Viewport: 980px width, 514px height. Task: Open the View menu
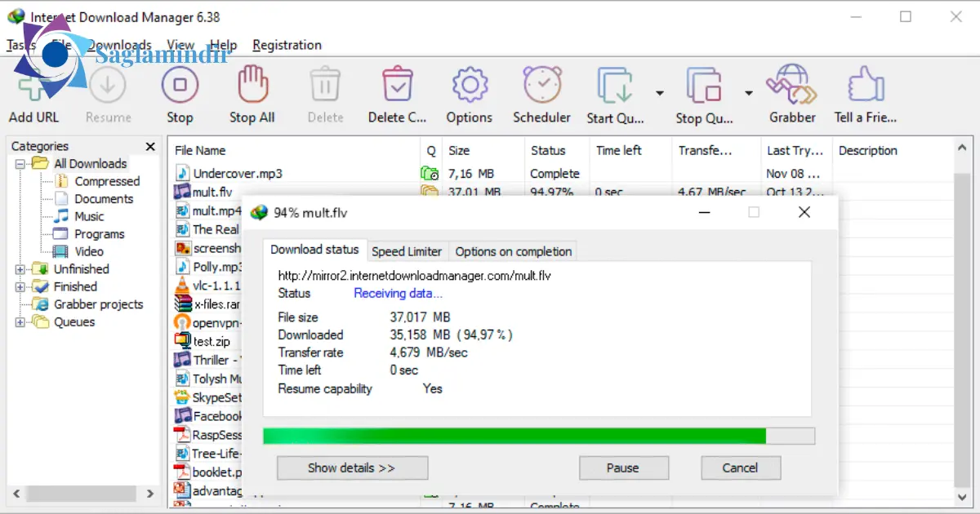click(x=180, y=45)
